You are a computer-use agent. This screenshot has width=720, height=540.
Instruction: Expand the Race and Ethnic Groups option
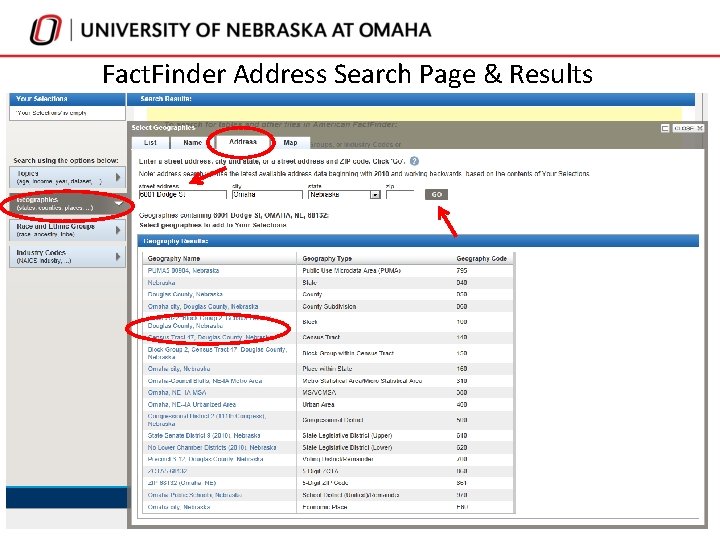pyautogui.click(x=67, y=230)
